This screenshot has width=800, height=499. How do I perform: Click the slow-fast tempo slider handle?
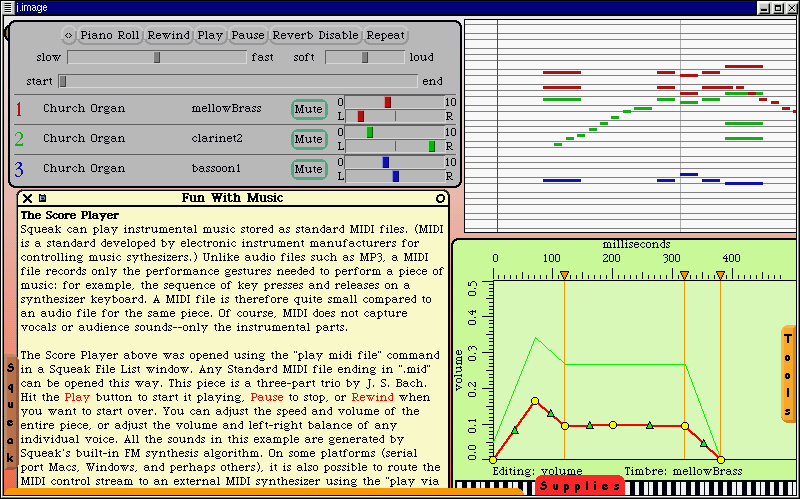tap(157, 58)
